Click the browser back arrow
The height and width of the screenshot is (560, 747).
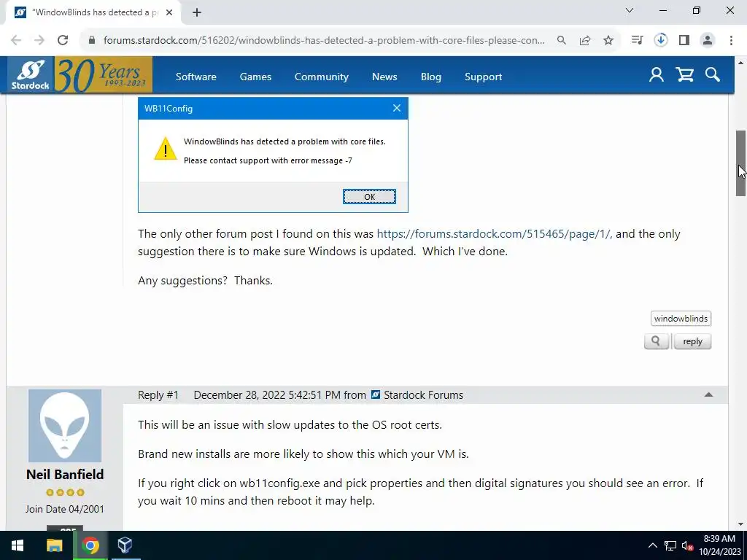[x=16, y=41]
